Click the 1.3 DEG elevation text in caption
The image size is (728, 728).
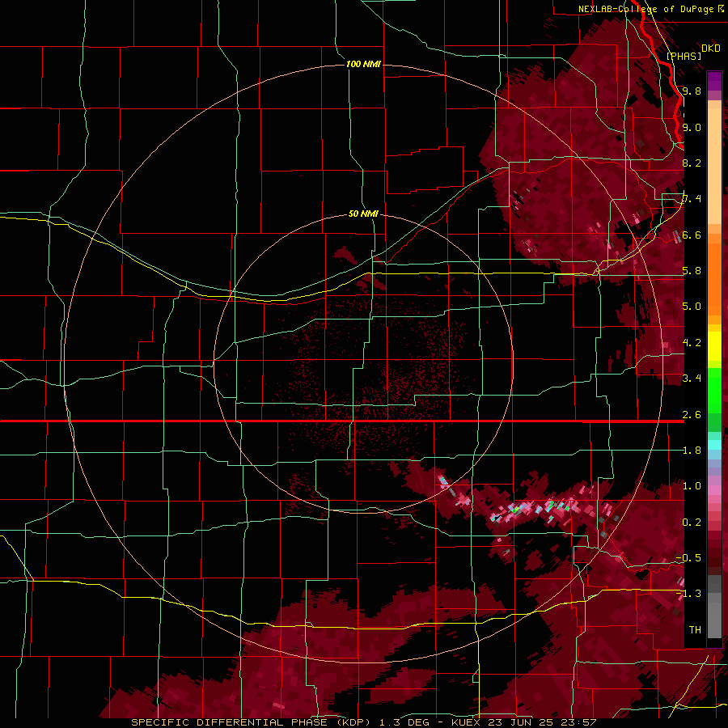tap(404, 722)
